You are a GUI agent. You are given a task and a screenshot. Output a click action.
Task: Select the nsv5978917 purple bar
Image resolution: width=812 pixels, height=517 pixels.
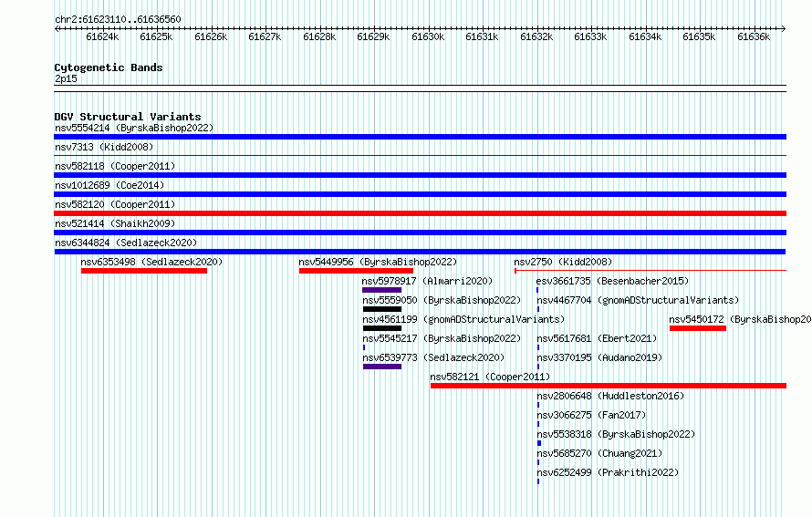[x=381, y=290]
